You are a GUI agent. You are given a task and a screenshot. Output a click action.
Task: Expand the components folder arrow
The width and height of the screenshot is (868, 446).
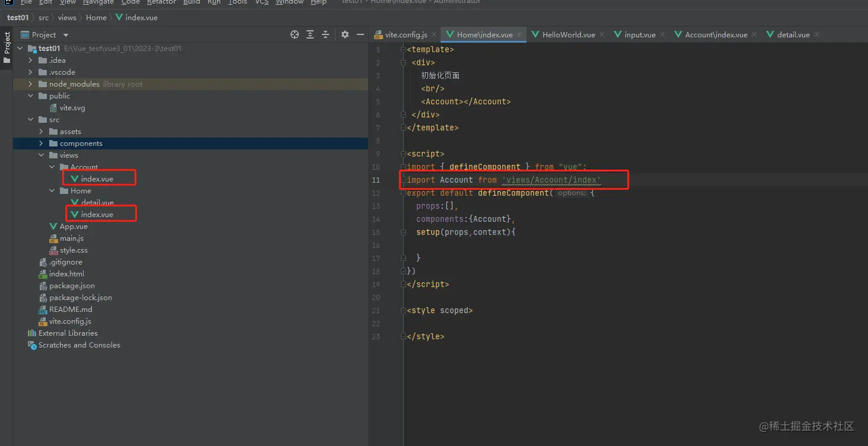(42, 144)
